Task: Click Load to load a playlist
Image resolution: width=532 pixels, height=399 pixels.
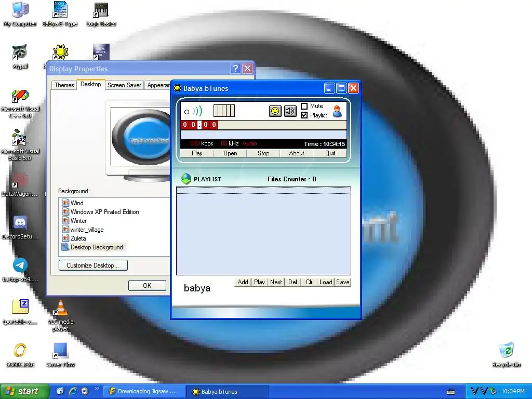Action: point(326,282)
